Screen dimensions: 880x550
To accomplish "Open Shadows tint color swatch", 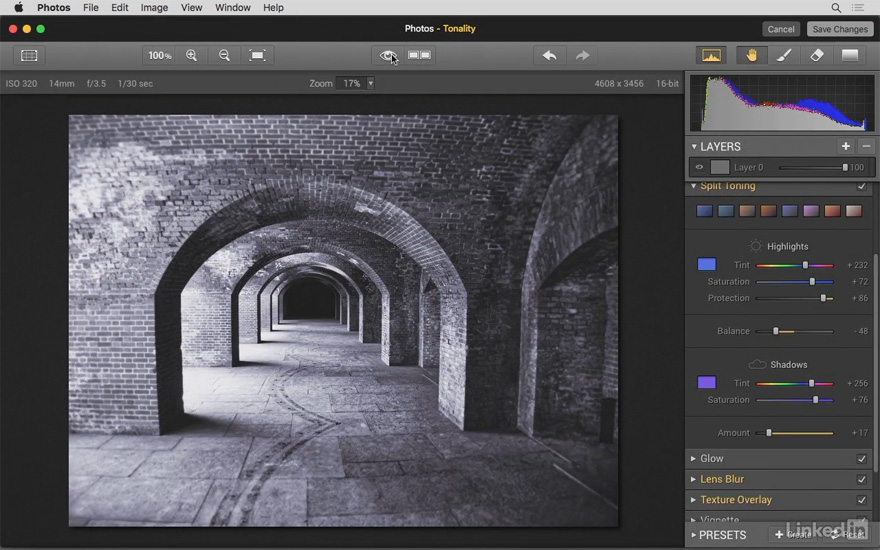I will 707,383.
